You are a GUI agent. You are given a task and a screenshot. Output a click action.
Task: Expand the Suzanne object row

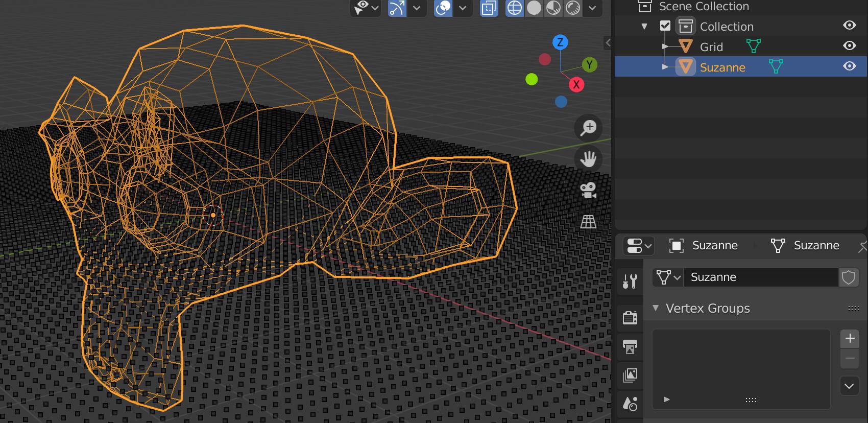665,67
